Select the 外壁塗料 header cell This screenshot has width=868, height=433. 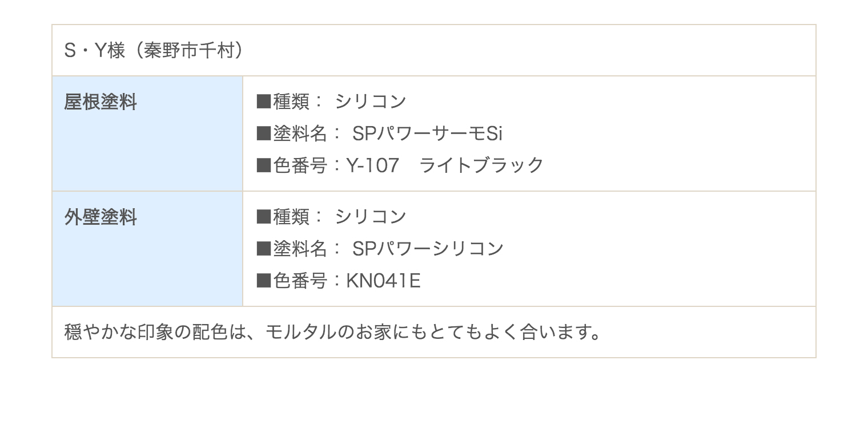[147, 249]
